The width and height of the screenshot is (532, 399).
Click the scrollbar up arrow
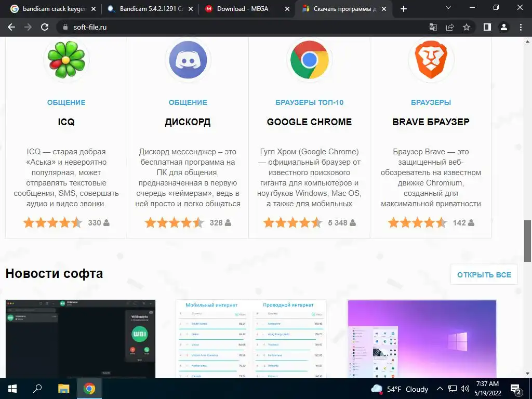528,42
